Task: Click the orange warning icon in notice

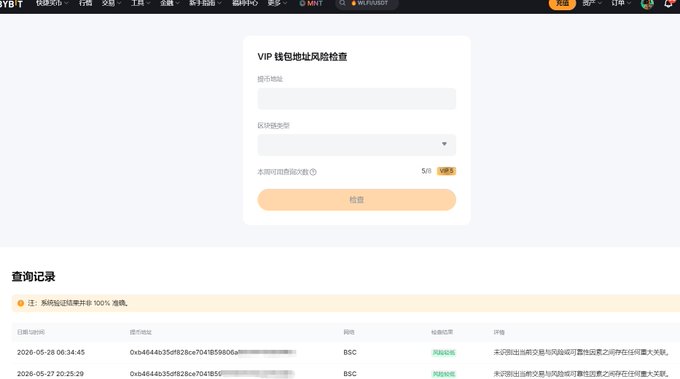Action: [x=20, y=303]
